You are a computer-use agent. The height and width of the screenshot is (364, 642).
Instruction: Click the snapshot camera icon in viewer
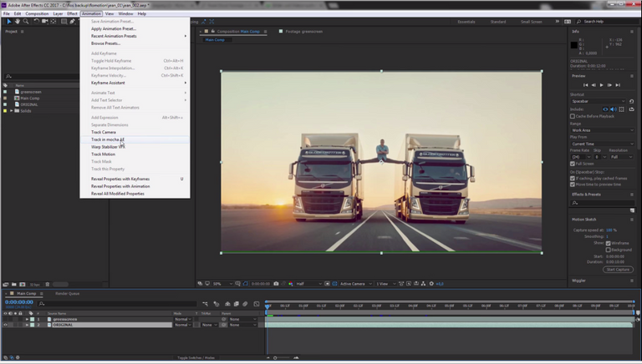(276, 283)
